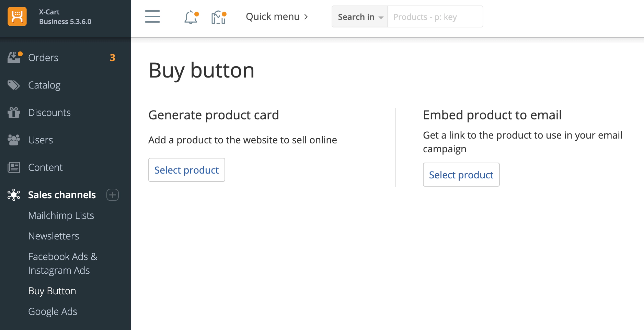Click the Catalog tags icon
Image resolution: width=644 pixels, height=330 pixels.
coord(14,85)
